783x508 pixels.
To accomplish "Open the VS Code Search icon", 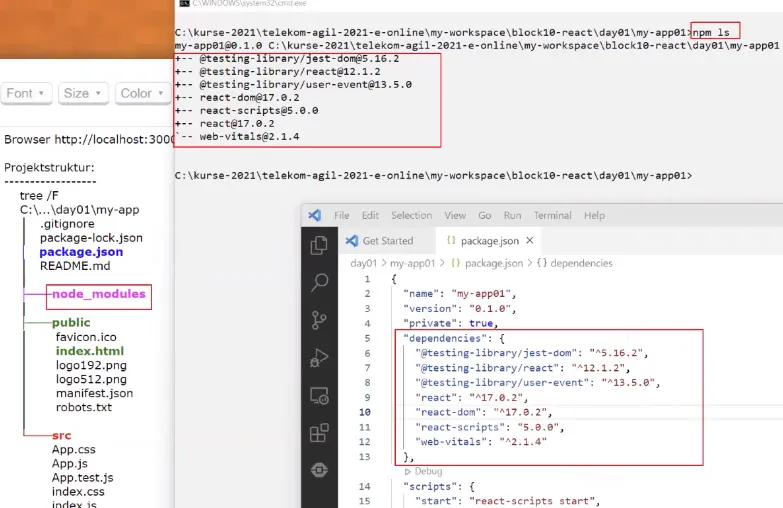I will coord(319,282).
